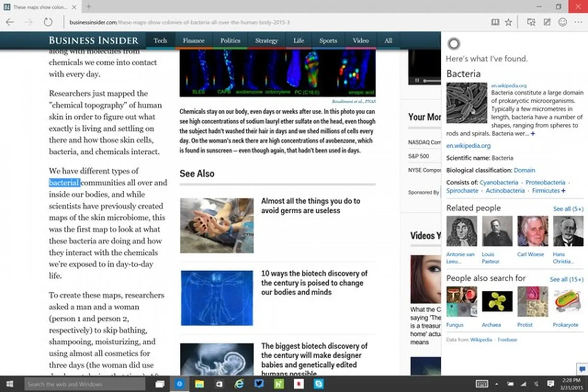Click the blue feedback chat icon
This screenshot has width=588, height=392.
click(x=582, y=369)
